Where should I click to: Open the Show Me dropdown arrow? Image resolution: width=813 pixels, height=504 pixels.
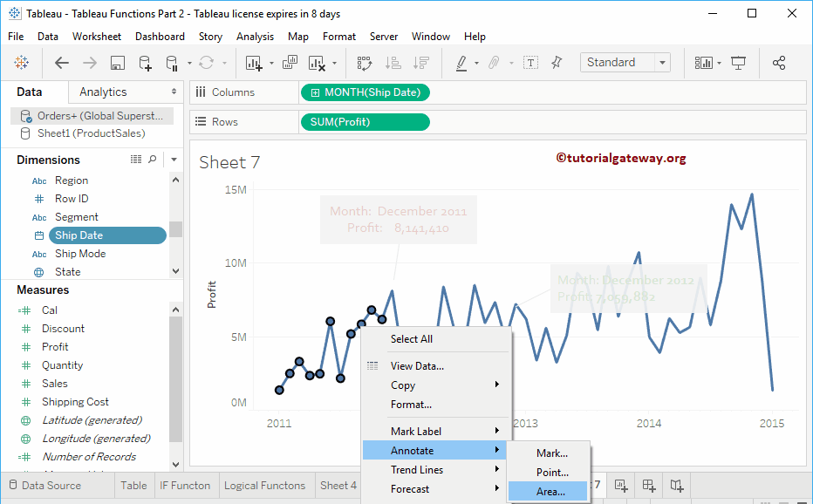(x=719, y=63)
